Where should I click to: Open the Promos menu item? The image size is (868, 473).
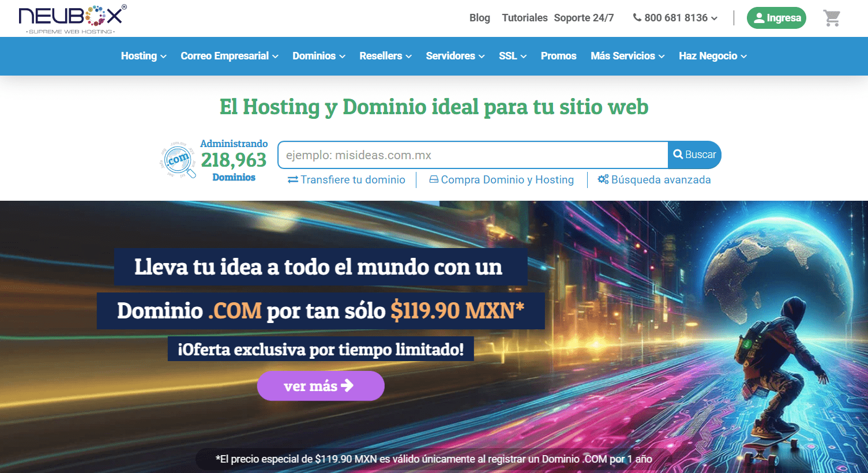pyautogui.click(x=558, y=56)
